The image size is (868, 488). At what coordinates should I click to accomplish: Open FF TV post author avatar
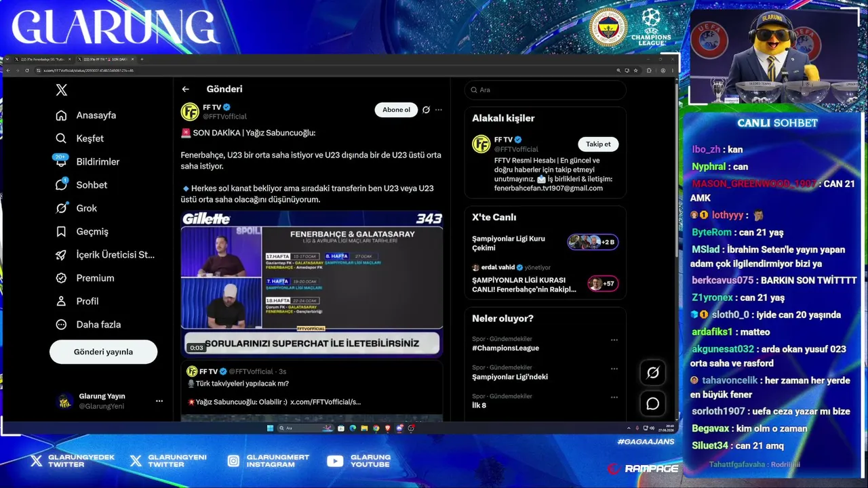click(190, 112)
